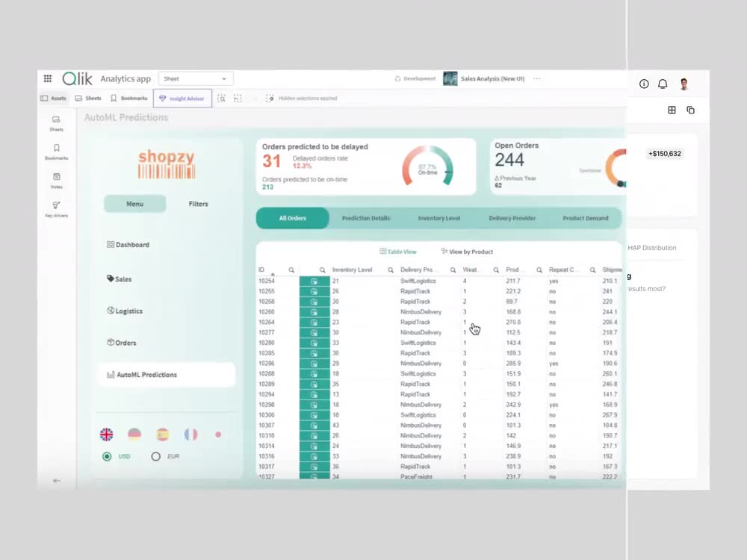
Task: Select order ID 10317 cell
Action: [267, 467]
